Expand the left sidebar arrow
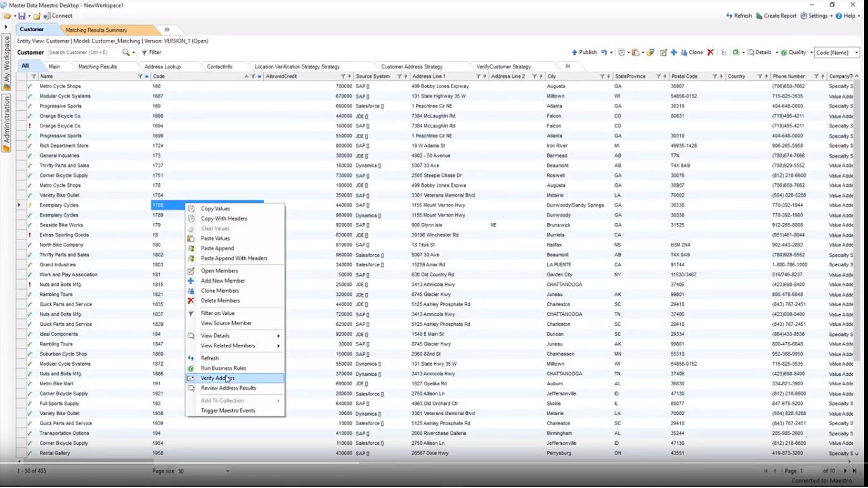The height and width of the screenshot is (488, 868). [x=6, y=27]
